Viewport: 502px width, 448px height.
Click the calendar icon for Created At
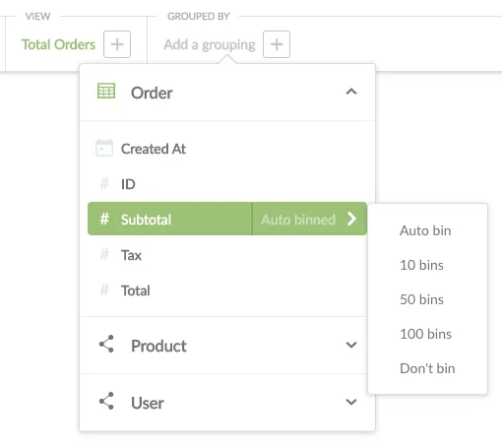pyautogui.click(x=104, y=148)
